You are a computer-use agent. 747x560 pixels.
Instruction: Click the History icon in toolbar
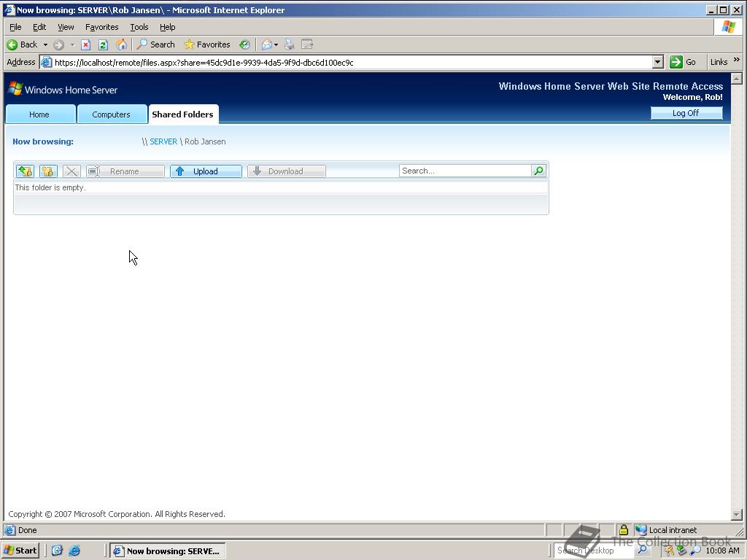(244, 44)
